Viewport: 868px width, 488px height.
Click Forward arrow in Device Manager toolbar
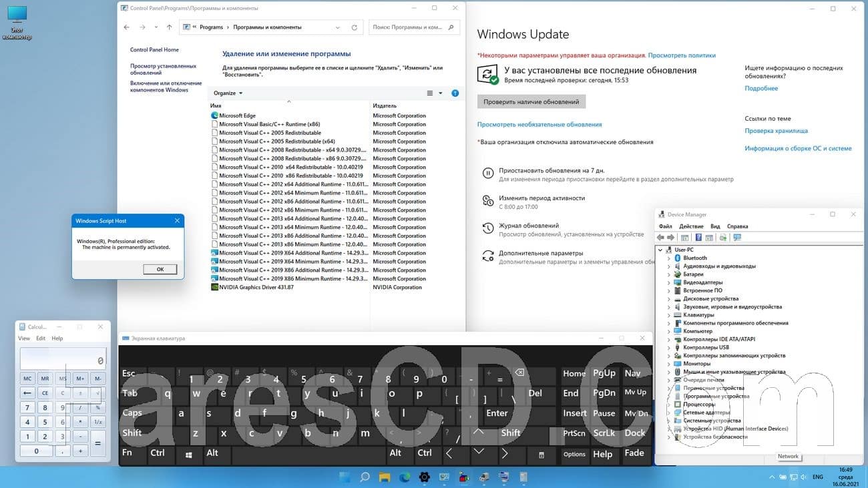pos(671,238)
